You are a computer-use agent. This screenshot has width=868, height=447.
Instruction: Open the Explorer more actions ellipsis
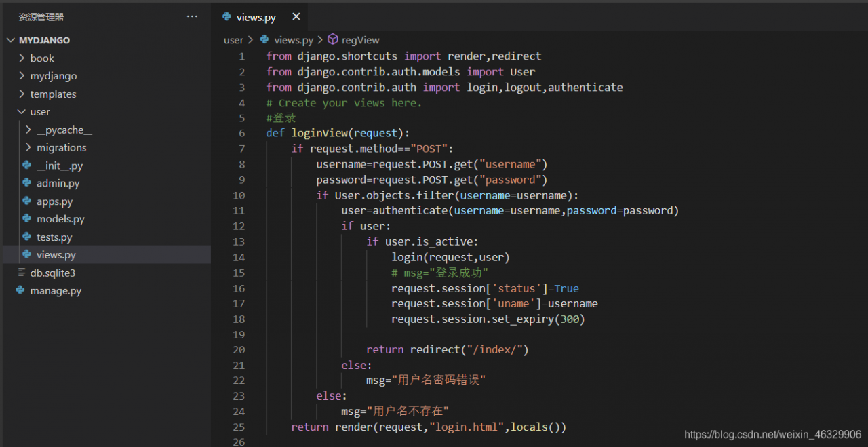tap(192, 16)
